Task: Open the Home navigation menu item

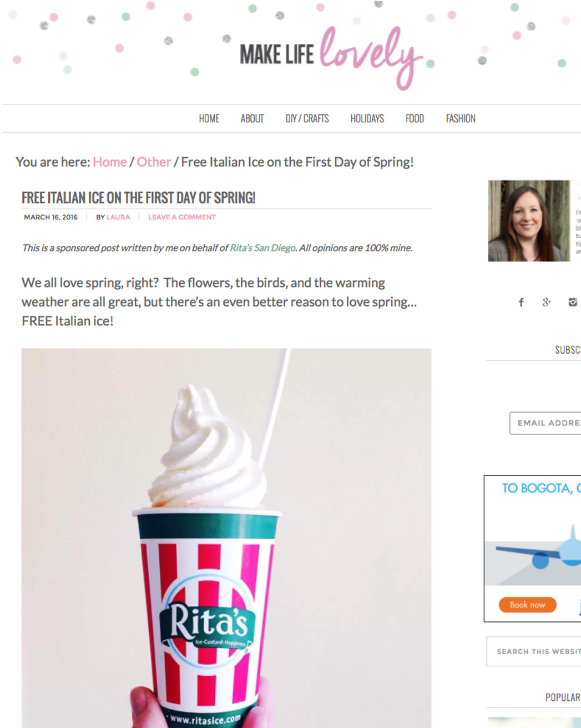Action: point(209,118)
